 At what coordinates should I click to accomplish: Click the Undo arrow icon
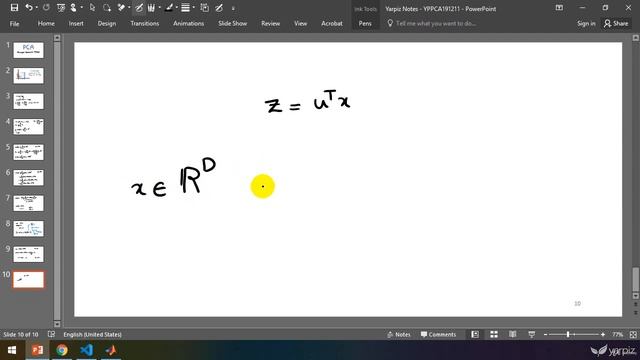(29, 8)
